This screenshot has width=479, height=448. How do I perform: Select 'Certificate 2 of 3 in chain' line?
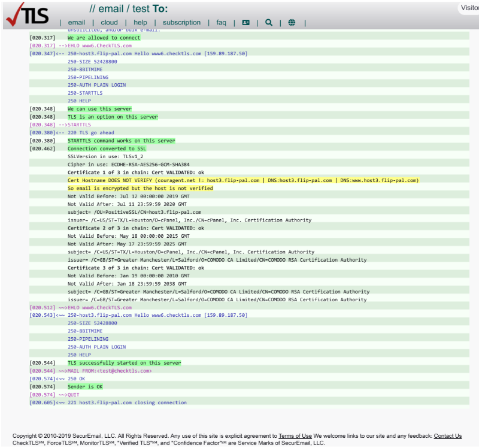[136, 228]
